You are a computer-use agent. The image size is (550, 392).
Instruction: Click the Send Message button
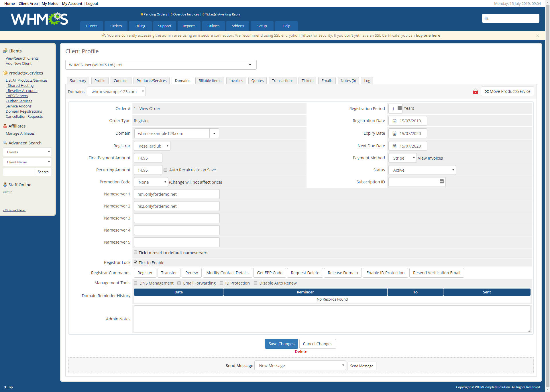point(362,366)
